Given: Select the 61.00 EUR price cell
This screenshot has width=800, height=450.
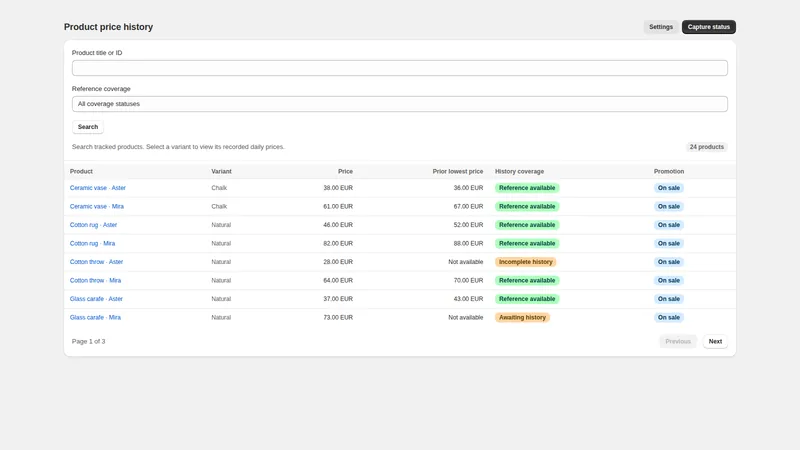Looking at the screenshot, I should tap(338, 207).
